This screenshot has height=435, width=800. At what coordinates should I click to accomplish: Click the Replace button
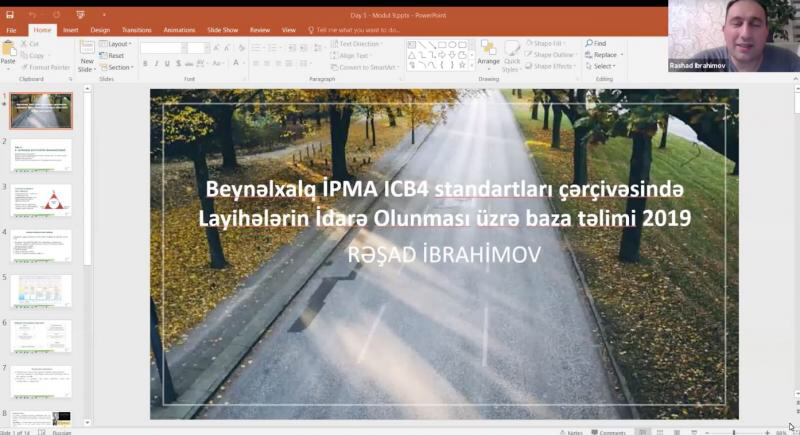pos(604,55)
